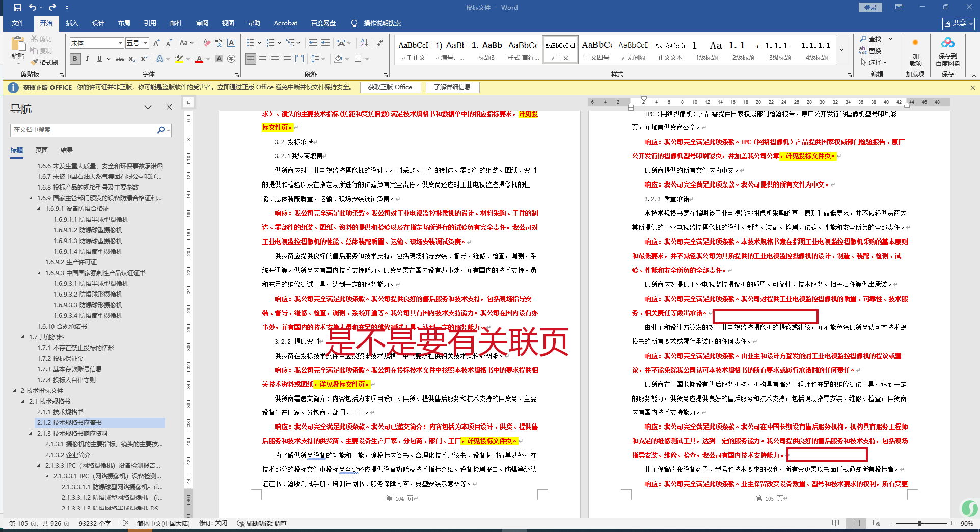This screenshot has height=532, width=980.
Task: Click the 获取正版 Office button
Action: point(390,87)
